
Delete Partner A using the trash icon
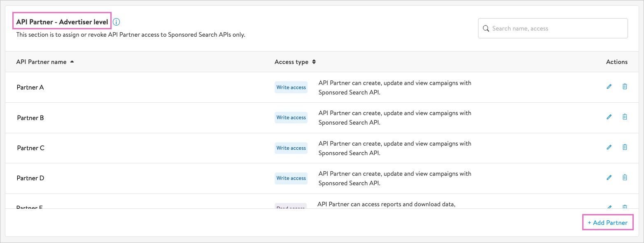(x=625, y=87)
